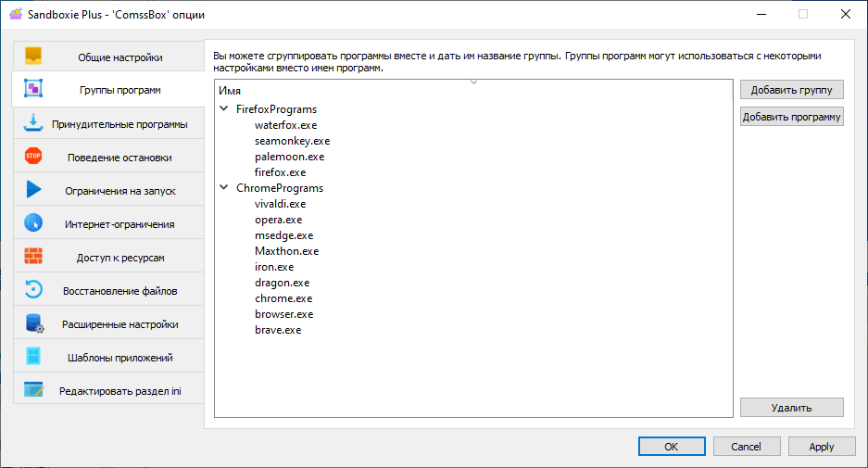The image size is (868, 468).
Task: Go to Интернет-ограничения tab
Action: (108, 223)
